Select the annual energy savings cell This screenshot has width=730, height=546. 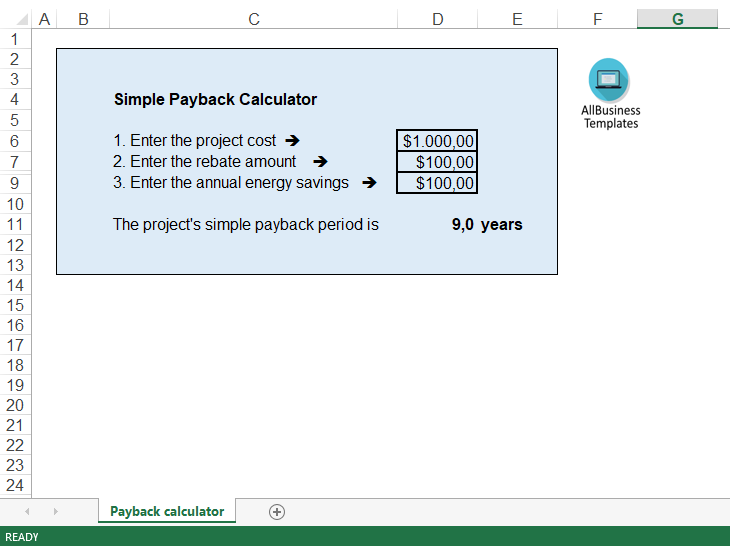point(437,182)
